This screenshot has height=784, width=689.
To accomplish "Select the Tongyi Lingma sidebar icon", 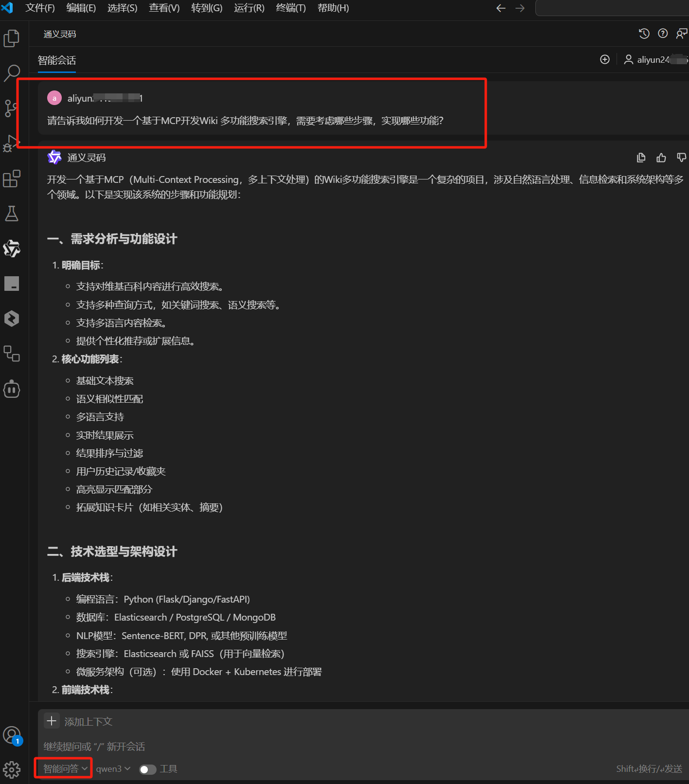I will tap(12, 249).
